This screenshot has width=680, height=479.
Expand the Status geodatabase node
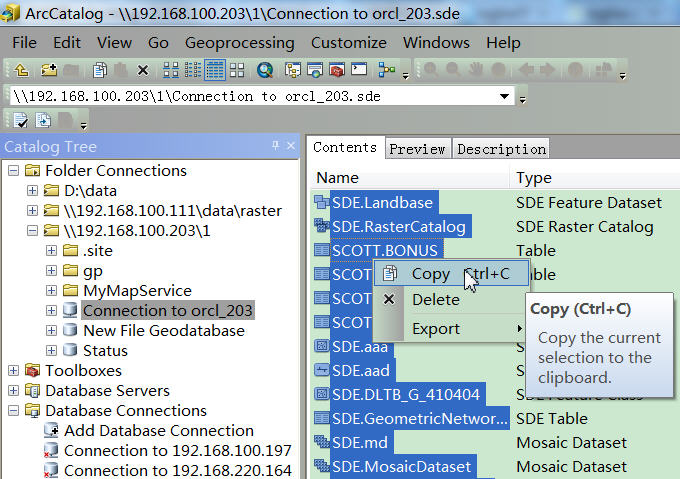pos(51,350)
